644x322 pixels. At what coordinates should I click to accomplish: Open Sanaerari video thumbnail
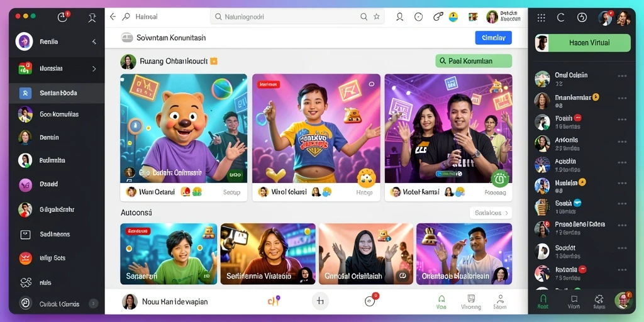coord(169,254)
